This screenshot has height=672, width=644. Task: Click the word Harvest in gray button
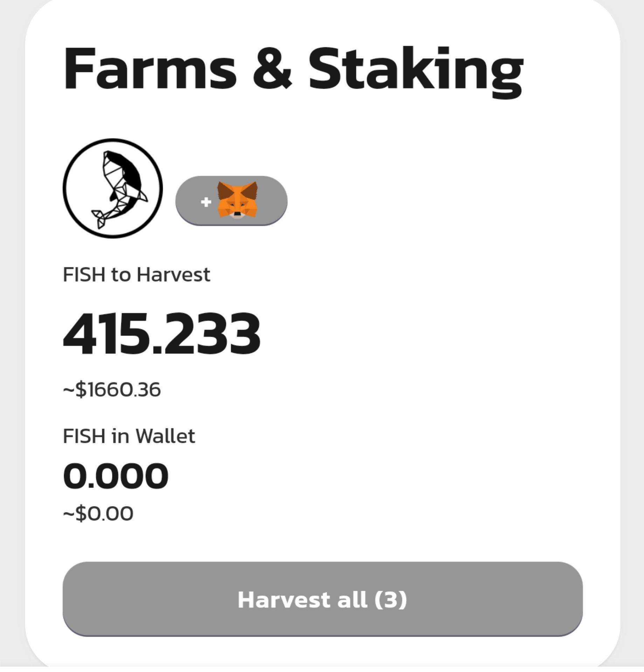pyautogui.click(x=284, y=600)
